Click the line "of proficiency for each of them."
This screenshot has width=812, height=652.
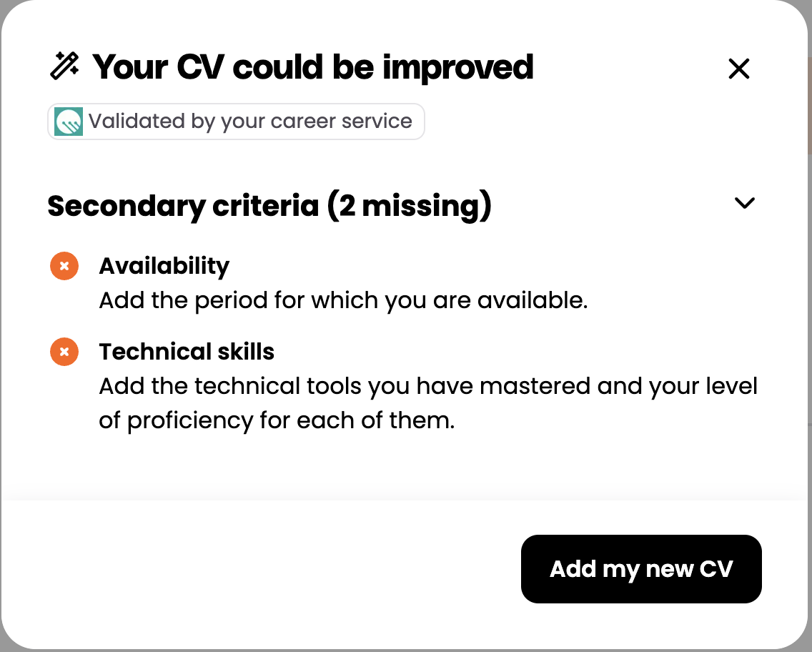point(277,420)
